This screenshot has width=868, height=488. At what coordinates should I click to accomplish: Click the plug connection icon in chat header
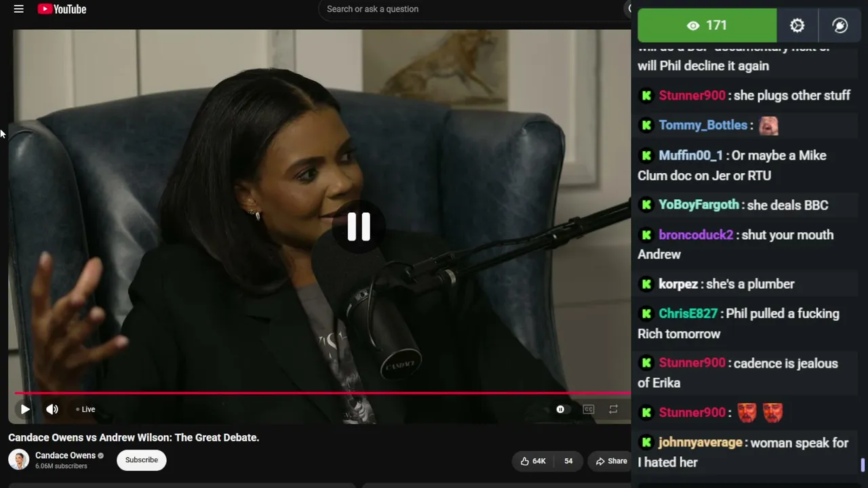coord(840,26)
